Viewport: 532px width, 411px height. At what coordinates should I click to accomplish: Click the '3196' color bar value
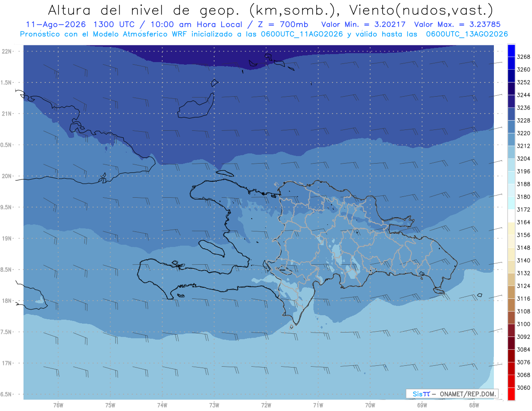524,171
